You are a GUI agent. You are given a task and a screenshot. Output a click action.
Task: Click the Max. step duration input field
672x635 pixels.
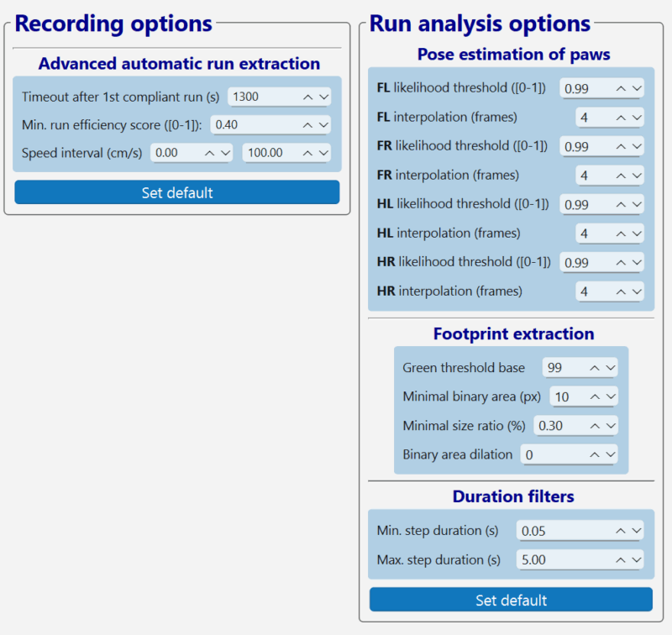[562, 559]
